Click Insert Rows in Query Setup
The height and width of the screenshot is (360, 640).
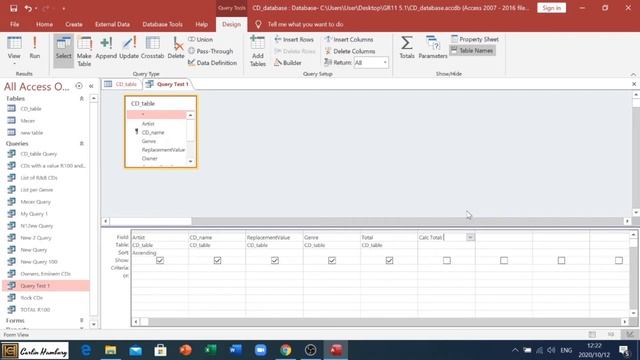[294, 40]
